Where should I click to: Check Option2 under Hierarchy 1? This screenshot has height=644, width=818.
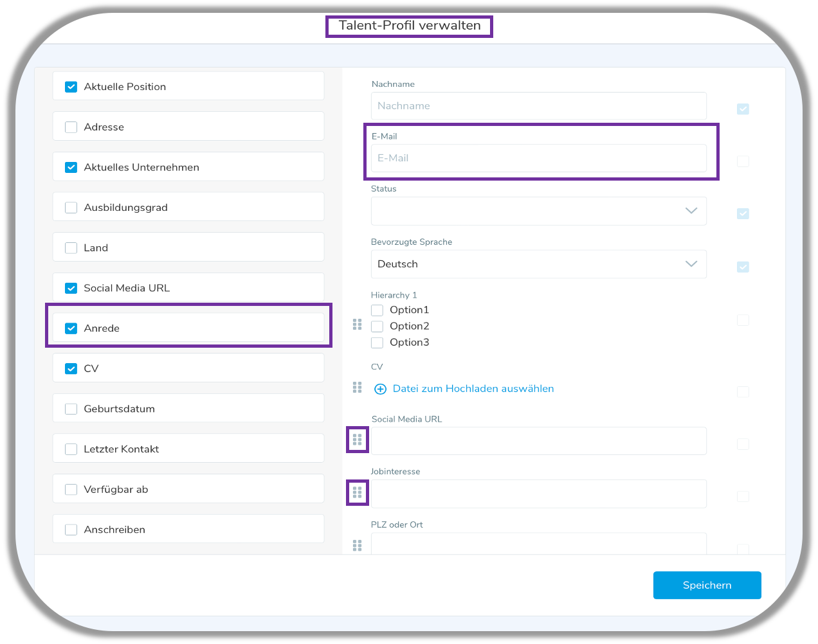tap(377, 326)
